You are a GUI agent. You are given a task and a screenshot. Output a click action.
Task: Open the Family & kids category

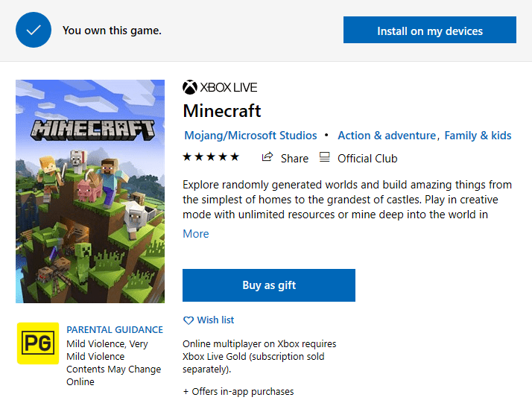click(x=479, y=136)
